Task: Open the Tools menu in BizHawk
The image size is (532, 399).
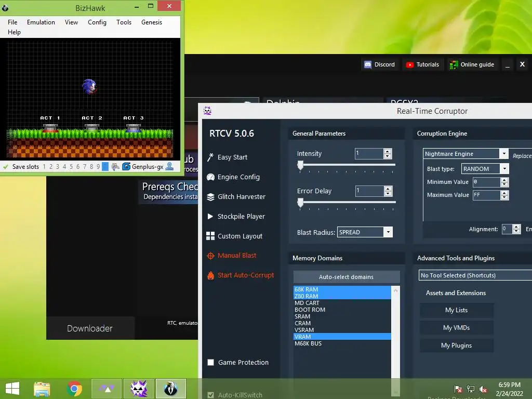Action: coord(124,22)
